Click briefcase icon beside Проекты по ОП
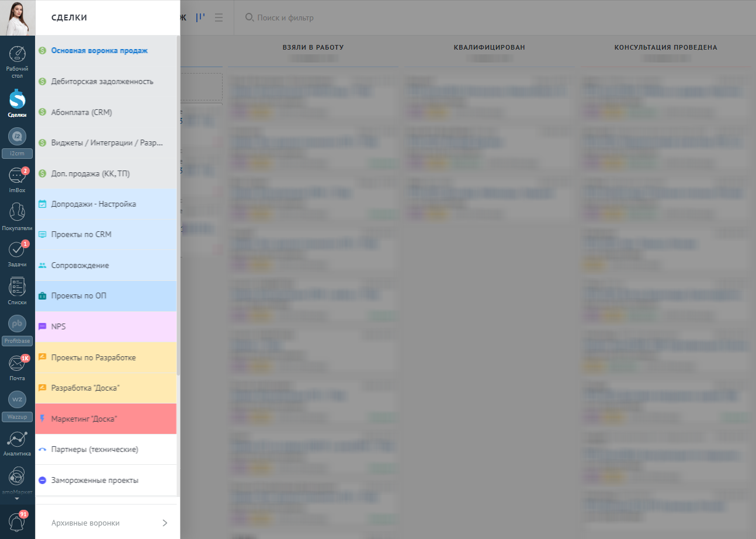Image resolution: width=756 pixels, height=539 pixels. click(x=42, y=296)
